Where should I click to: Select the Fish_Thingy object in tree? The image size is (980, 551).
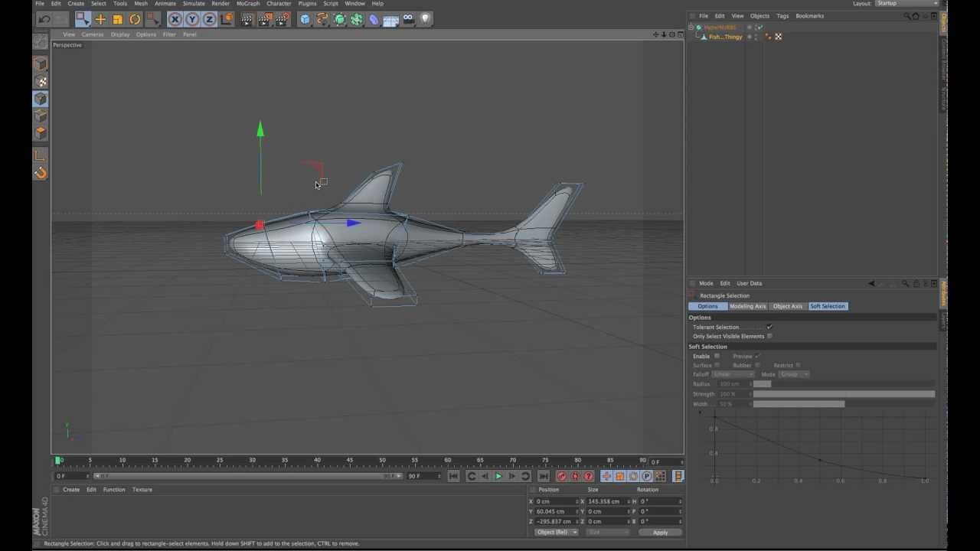pyautogui.click(x=725, y=37)
